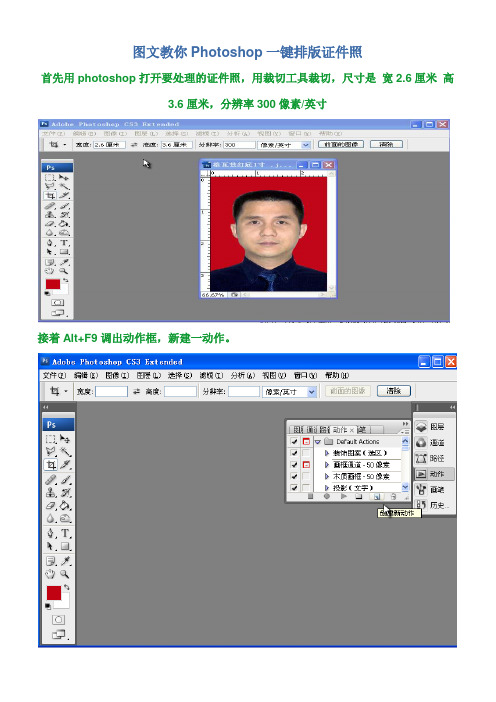The height and width of the screenshot is (702, 496).
Task: Click the create new action icon in Actions panel
Action: coord(377,497)
